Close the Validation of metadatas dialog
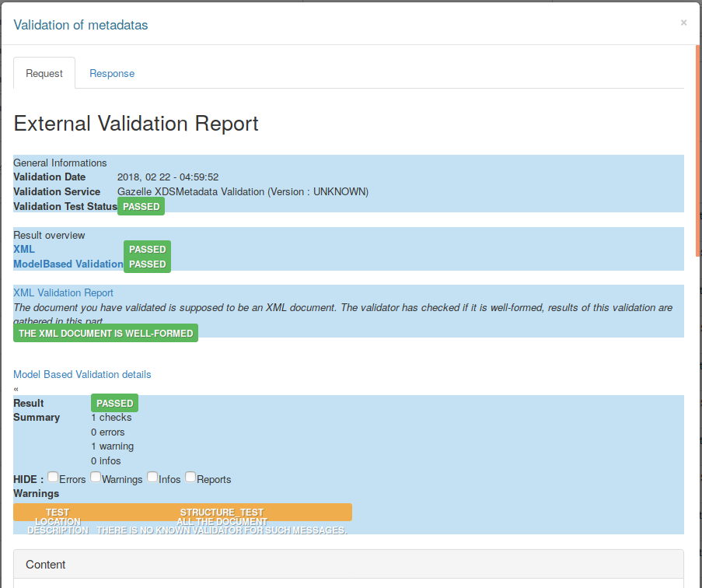 (x=683, y=23)
